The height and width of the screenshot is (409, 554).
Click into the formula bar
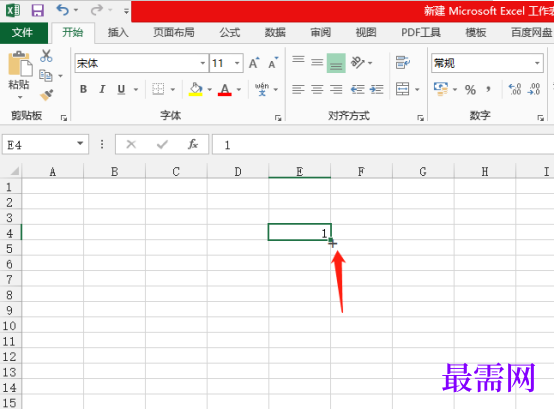tap(383, 144)
